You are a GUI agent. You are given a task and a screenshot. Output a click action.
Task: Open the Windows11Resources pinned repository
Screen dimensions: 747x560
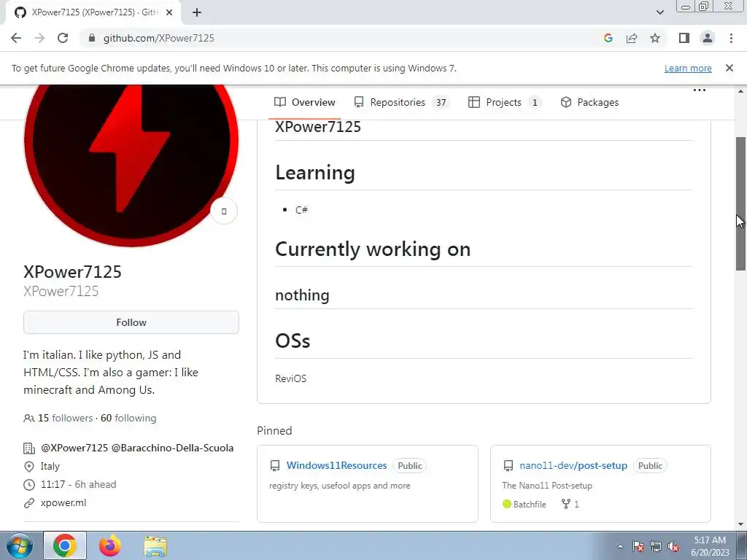click(x=336, y=466)
